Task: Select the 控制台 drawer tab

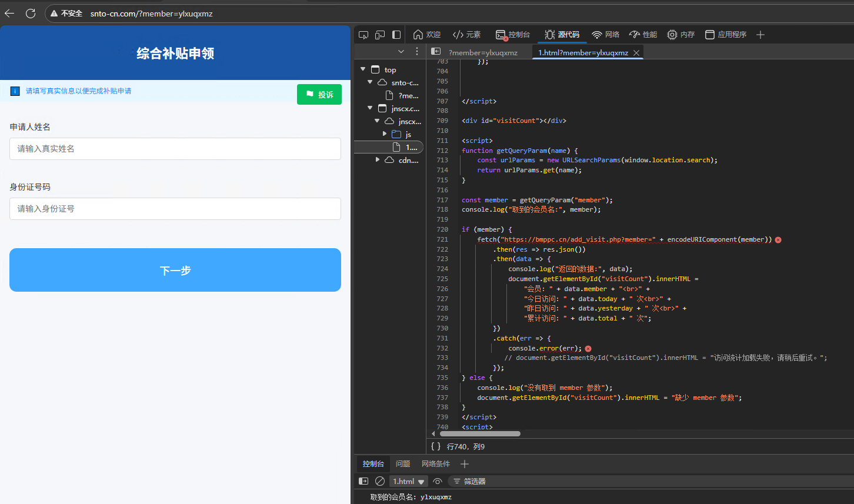Action: (x=373, y=464)
